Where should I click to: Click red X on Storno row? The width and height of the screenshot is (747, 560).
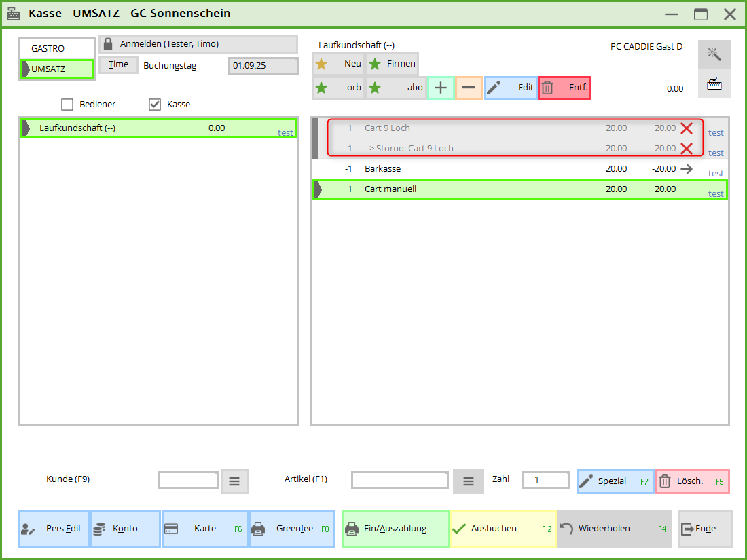click(x=687, y=149)
